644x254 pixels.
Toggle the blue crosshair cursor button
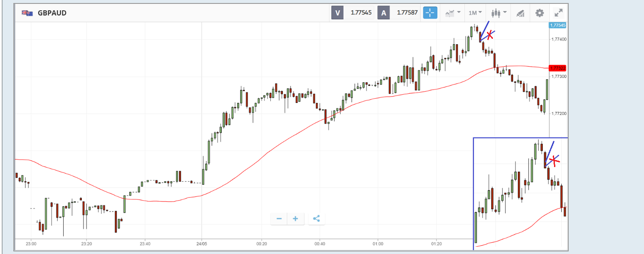[430, 13]
